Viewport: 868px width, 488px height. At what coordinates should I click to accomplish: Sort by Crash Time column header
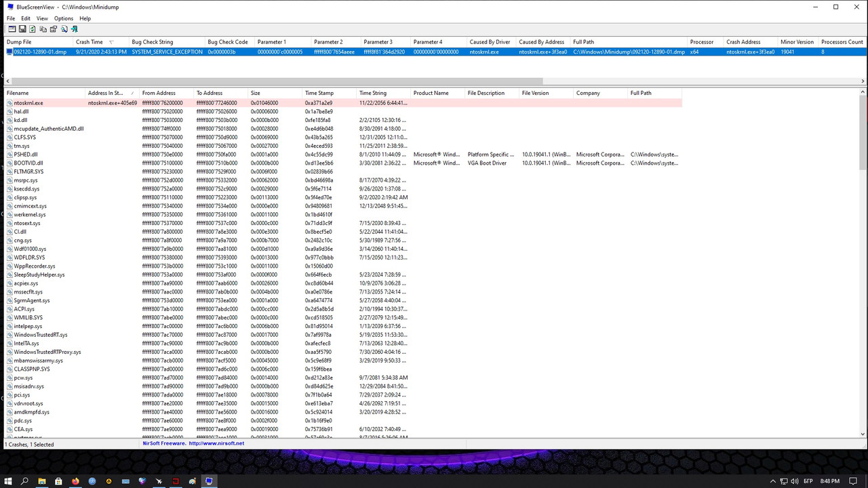[101, 42]
